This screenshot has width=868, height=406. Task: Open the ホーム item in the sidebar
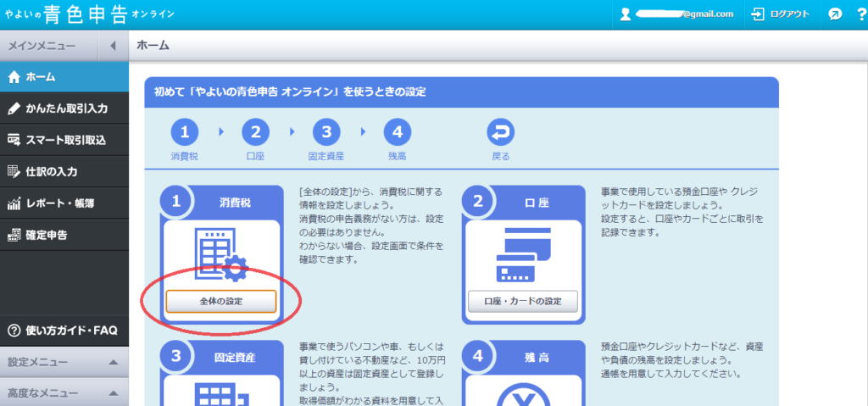coord(64,77)
